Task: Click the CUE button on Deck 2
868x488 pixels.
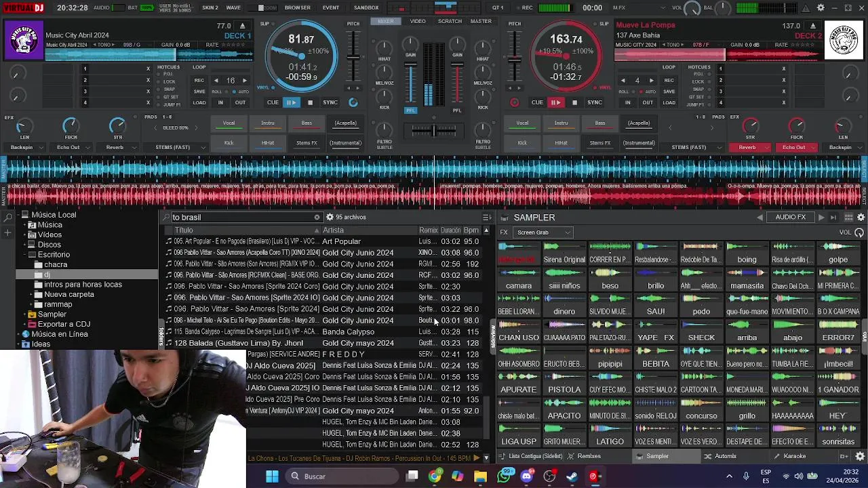Action: [x=537, y=102]
